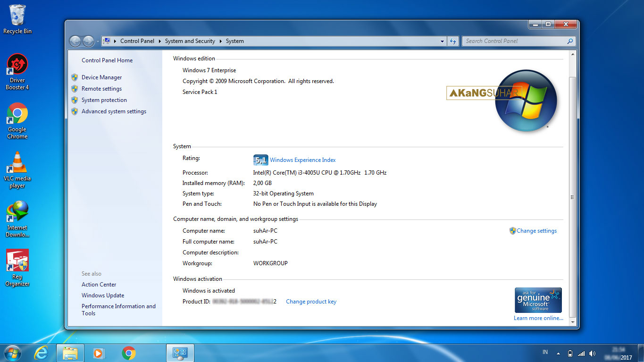Click the "2,00 GB" installed memory value
The image size is (644, 362).
point(262,183)
